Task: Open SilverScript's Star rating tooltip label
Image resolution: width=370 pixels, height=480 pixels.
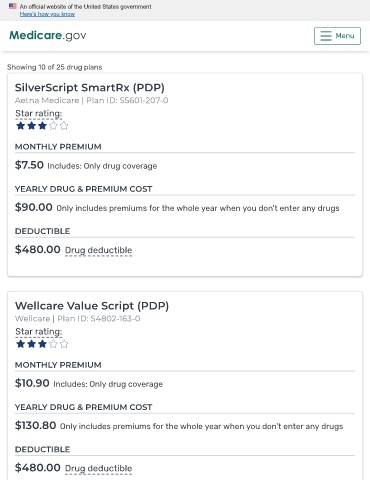Action: (39, 114)
